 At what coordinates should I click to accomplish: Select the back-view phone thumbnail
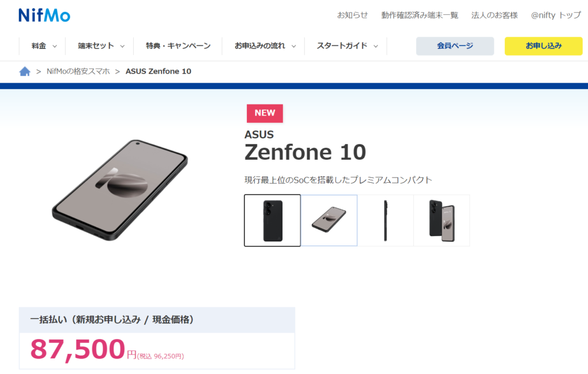[272, 220]
